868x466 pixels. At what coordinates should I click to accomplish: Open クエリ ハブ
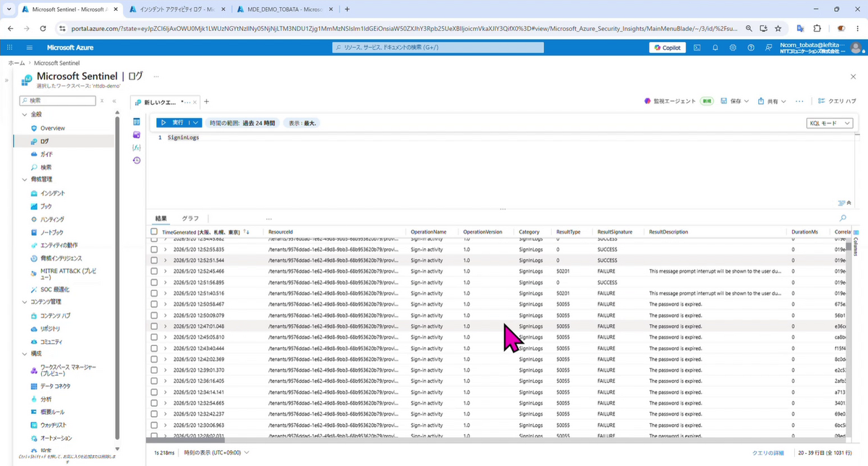point(837,101)
